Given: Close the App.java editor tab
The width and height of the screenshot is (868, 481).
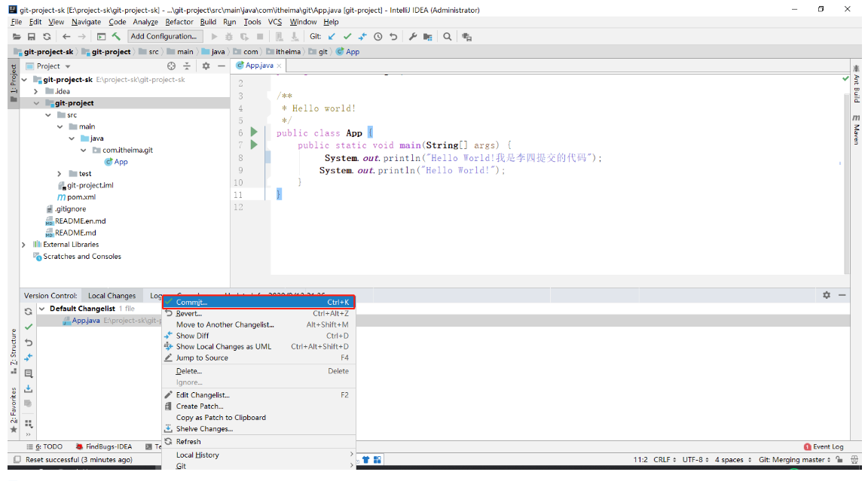Looking at the screenshot, I should click(x=280, y=65).
